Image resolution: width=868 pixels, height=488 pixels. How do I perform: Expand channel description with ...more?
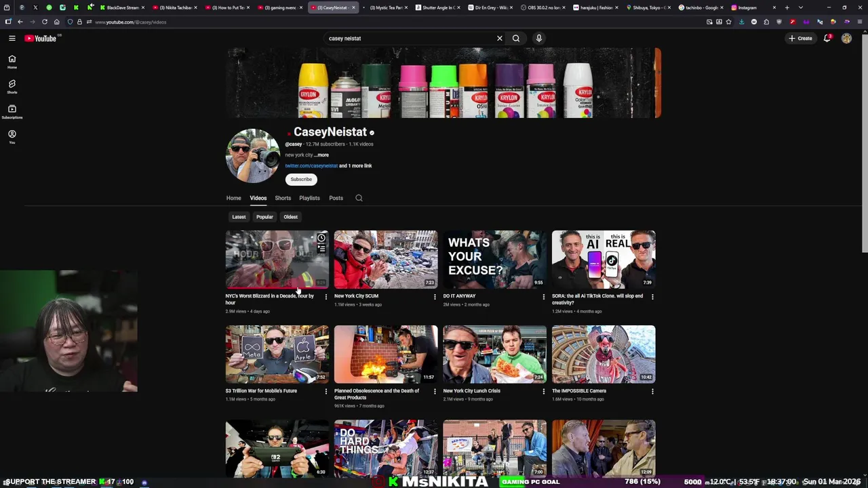coord(321,155)
